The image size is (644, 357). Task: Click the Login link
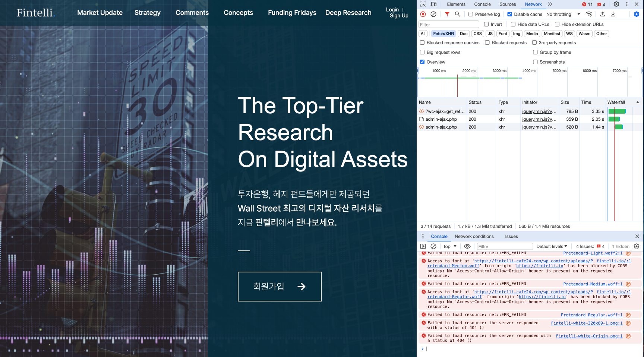392,10
